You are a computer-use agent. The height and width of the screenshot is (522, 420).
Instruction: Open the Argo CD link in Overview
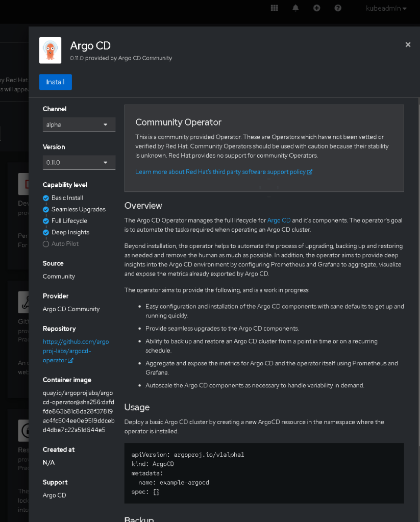tap(279, 220)
